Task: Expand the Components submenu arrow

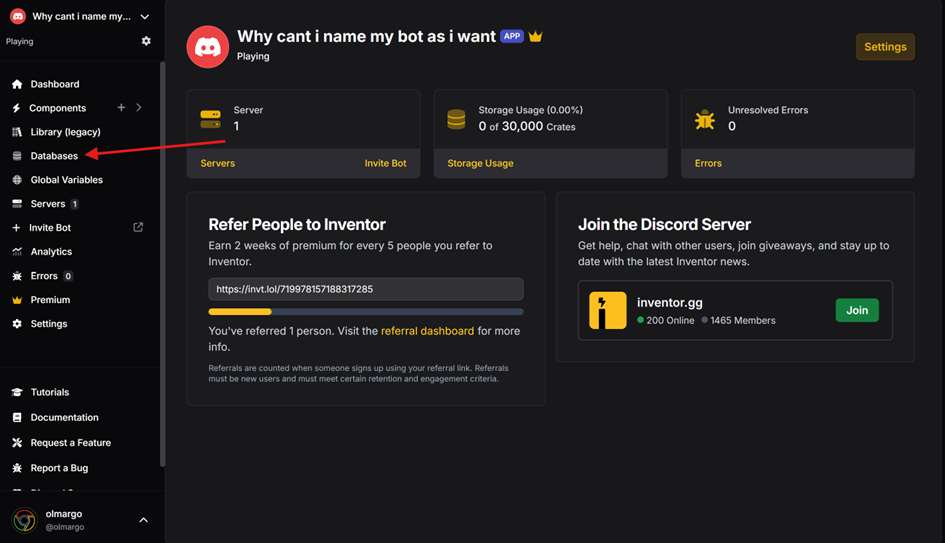Action: (139, 107)
